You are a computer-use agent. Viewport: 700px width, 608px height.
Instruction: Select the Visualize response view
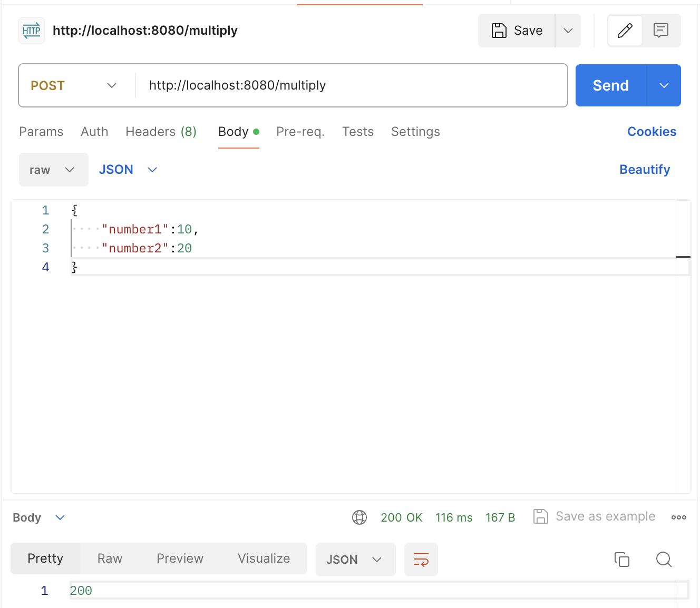(264, 558)
